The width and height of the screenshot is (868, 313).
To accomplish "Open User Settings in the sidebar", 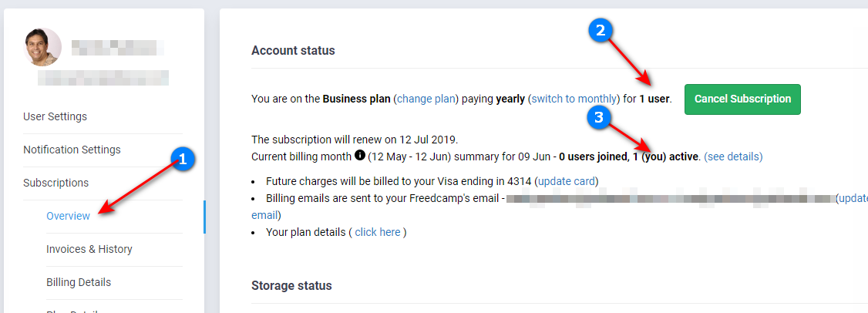I will pyautogui.click(x=55, y=116).
